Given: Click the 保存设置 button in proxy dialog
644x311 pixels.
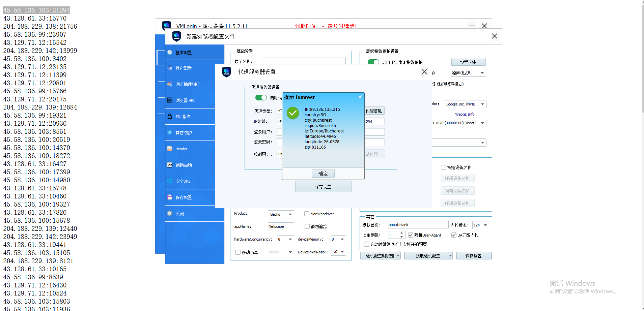Looking at the screenshot, I should point(323,186).
